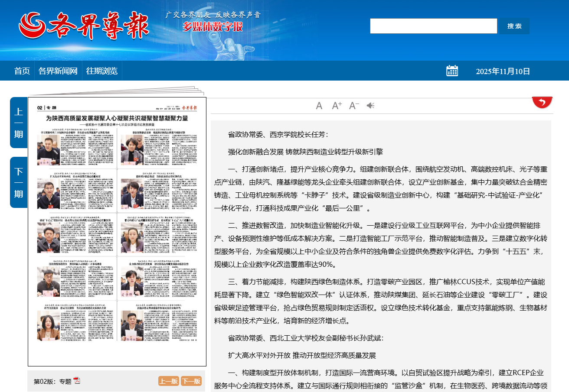Image resolution: width=569 pixels, height=392 pixels.
Task: Select 往期浏览 to browse past issues
Action: pos(102,71)
